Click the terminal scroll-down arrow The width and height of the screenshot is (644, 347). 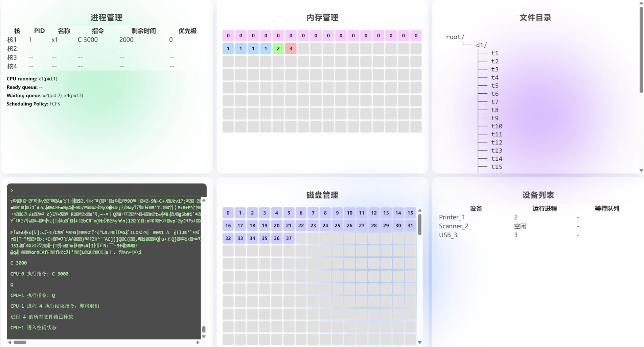204,337
